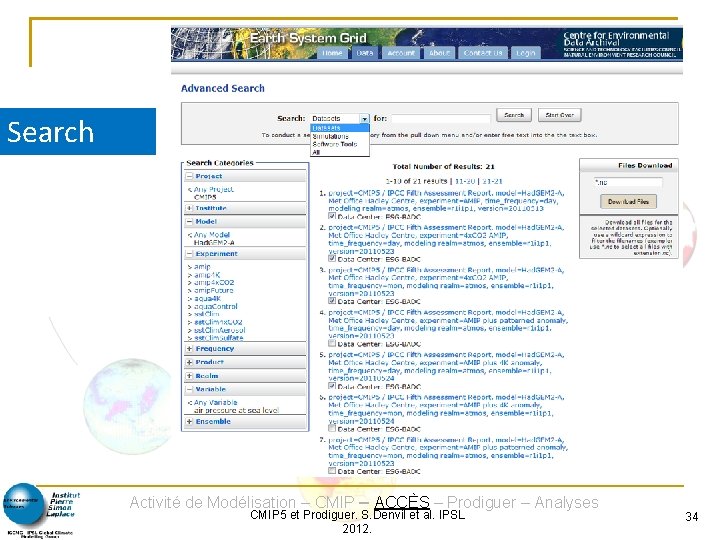Select All in the dropdown list
Image resolution: width=720 pixels, height=540 pixels.
click(340, 152)
